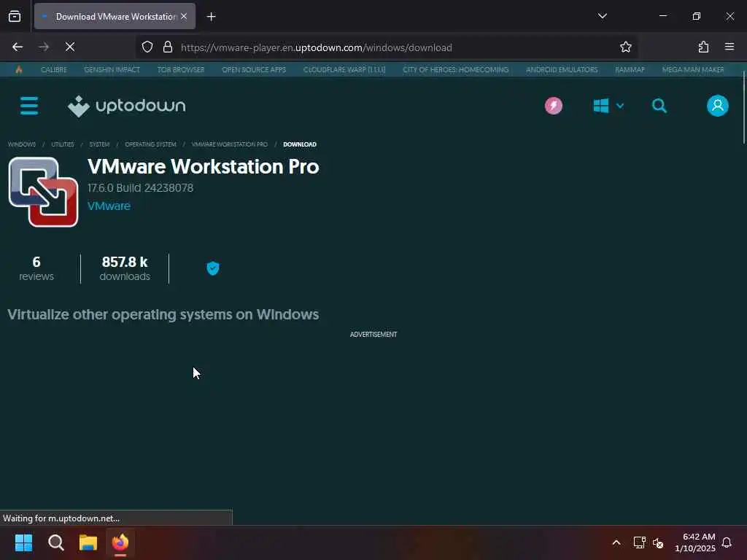Open taskbar search

click(x=56, y=542)
